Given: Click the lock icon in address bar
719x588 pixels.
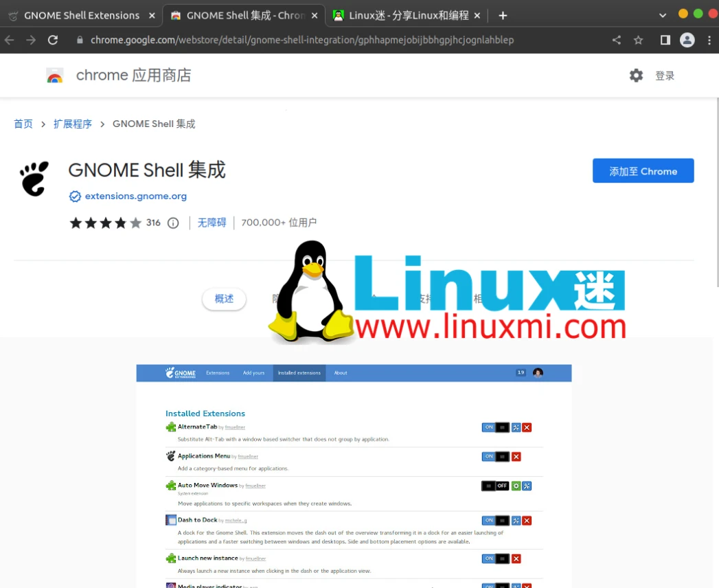Looking at the screenshot, I should pos(80,40).
